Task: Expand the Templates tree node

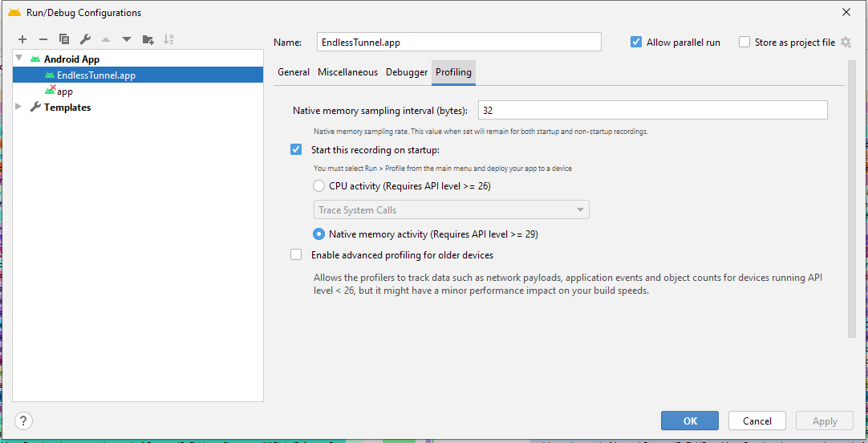Action: coord(20,107)
